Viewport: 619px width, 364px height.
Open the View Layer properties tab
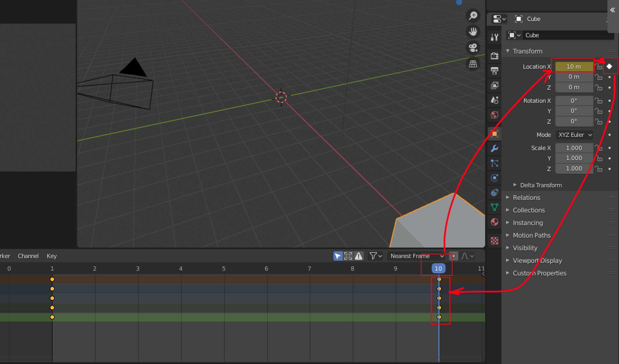[495, 85]
